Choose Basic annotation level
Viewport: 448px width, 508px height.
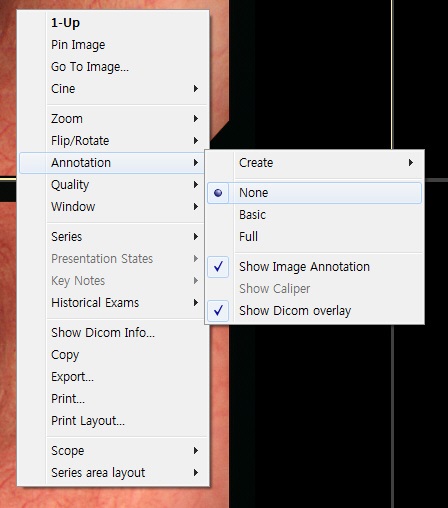click(314, 215)
